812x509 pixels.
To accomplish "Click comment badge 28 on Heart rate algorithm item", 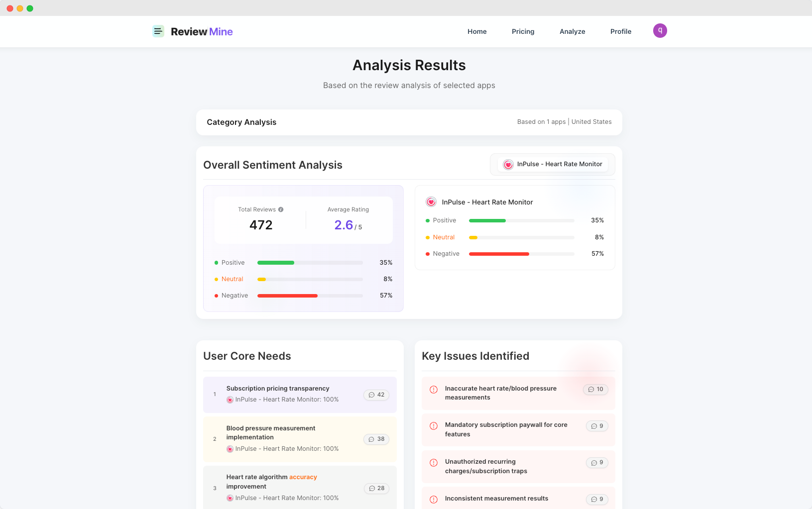I will coord(376,488).
